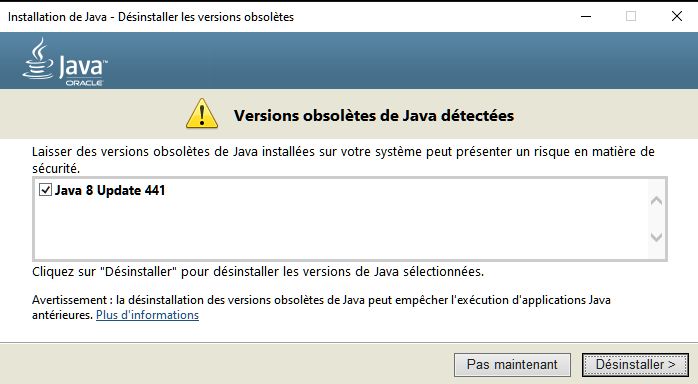The image size is (698, 384).
Task: Click the ORACLE wordmark under Java logo
Action: [x=84, y=83]
